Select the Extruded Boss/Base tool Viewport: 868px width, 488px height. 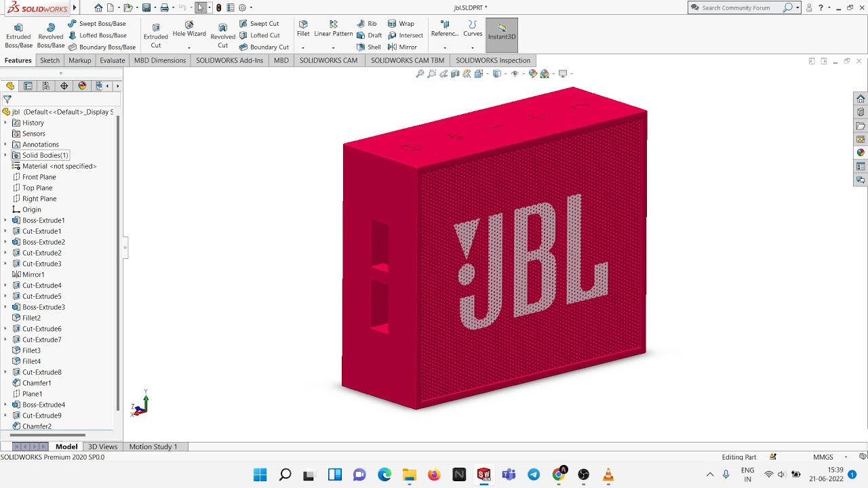click(18, 35)
